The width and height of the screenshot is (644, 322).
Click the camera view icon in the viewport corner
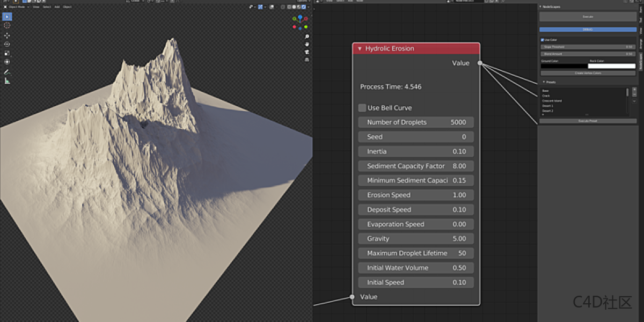point(307,52)
